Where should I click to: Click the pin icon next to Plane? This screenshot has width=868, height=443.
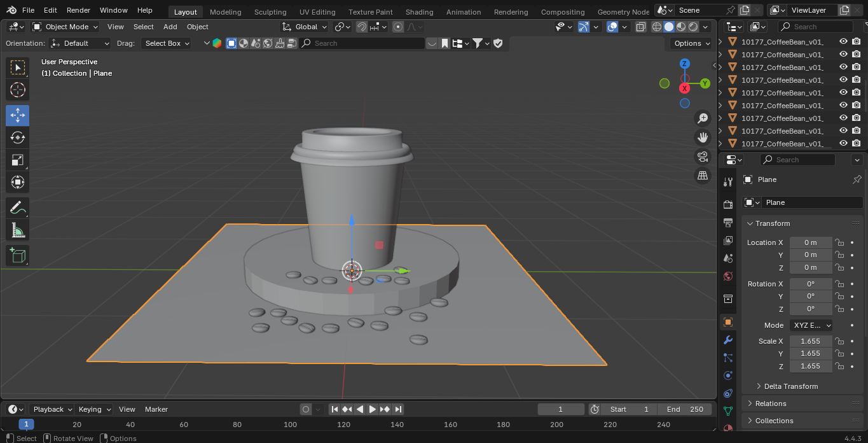pos(857,179)
